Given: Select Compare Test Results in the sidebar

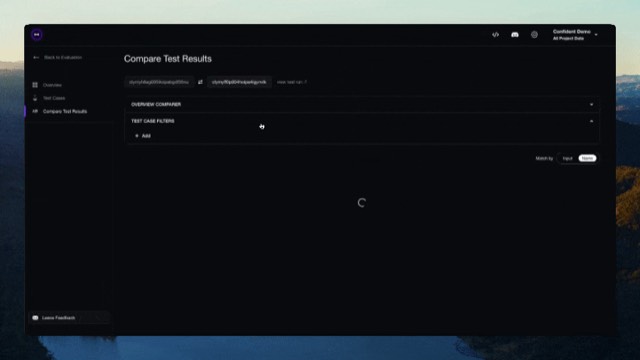Looking at the screenshot, I should tap(64, 111).
